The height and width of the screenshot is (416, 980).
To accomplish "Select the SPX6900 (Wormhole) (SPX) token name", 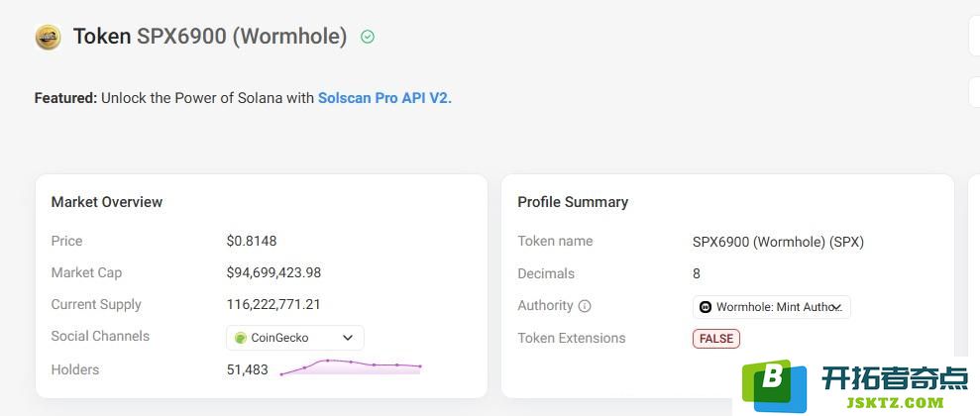I will (778, 242).
